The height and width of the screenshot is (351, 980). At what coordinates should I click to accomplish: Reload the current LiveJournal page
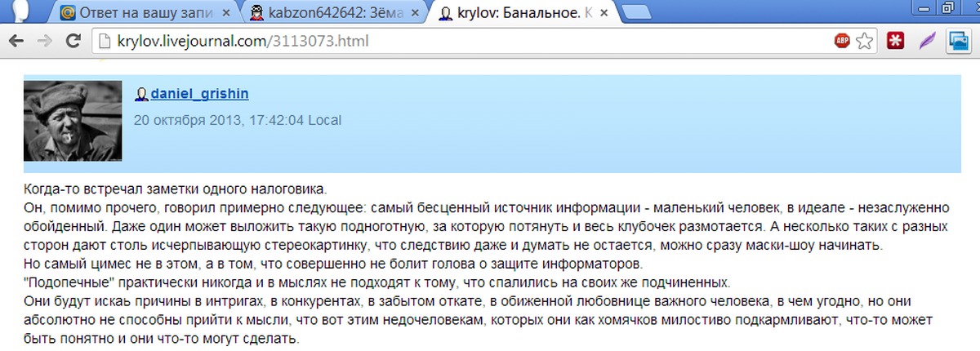(x=73, y=40)
